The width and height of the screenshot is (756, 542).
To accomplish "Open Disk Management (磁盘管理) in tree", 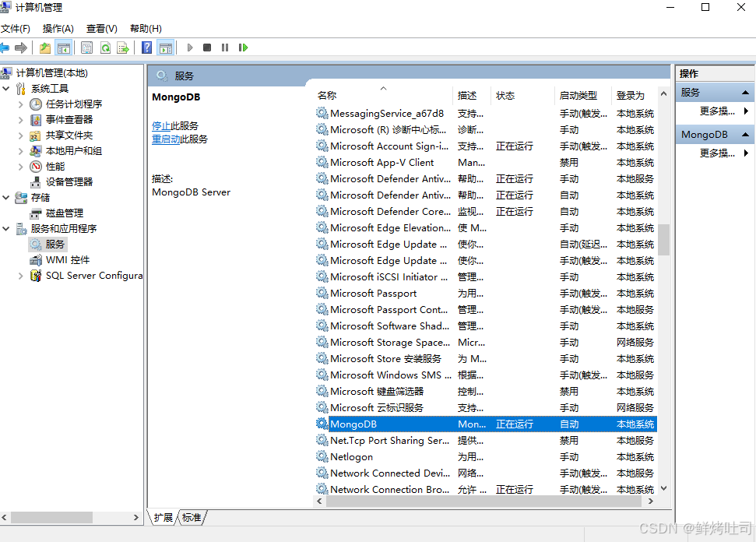I will click(64, 213).
